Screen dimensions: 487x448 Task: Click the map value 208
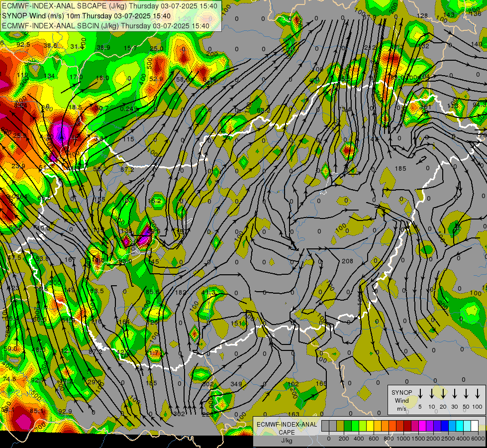[347, 261]
